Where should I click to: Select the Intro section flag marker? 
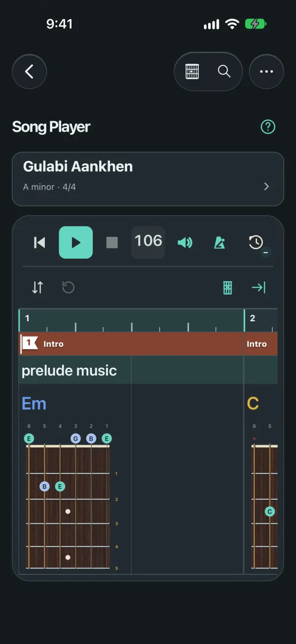point(31,343)
